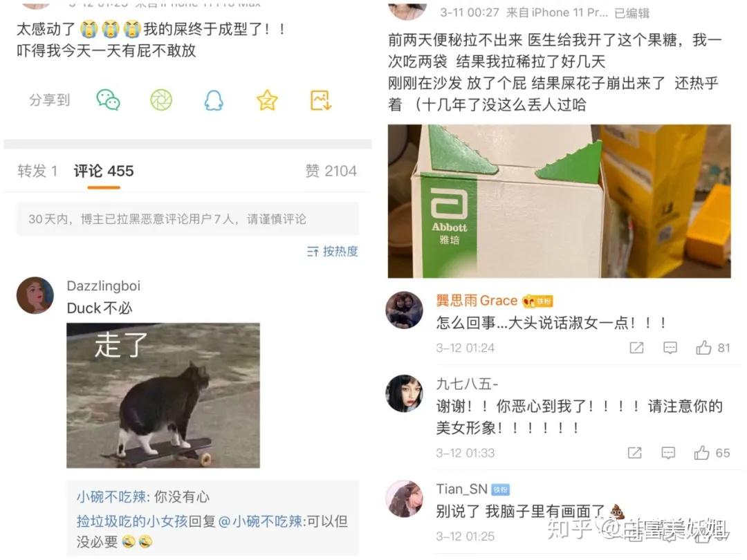This screenshot has height=560, width=747.
Task: Share to QZone star icon
Action: [267, 100]
